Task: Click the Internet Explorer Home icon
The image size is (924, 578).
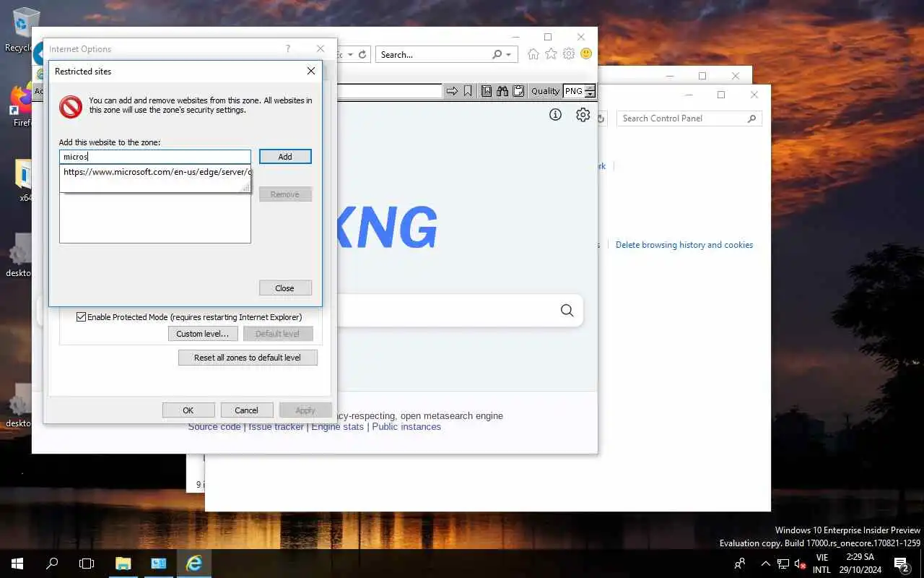Action: (533, 54)
